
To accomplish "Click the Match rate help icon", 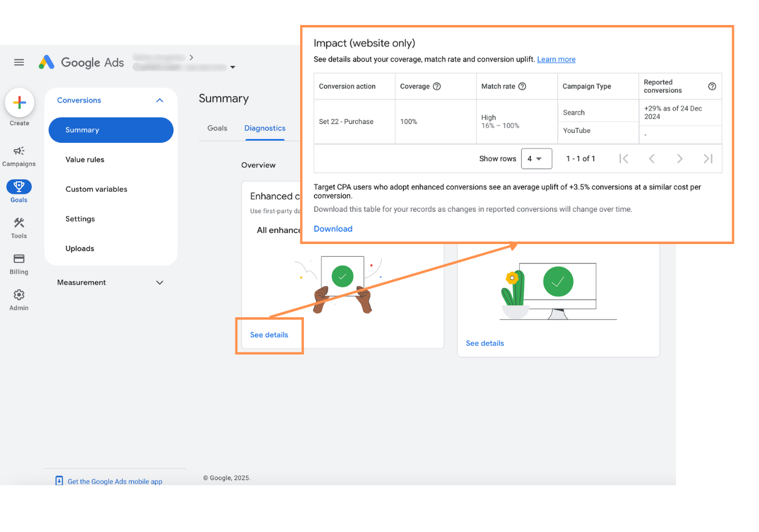I will 522,87.
